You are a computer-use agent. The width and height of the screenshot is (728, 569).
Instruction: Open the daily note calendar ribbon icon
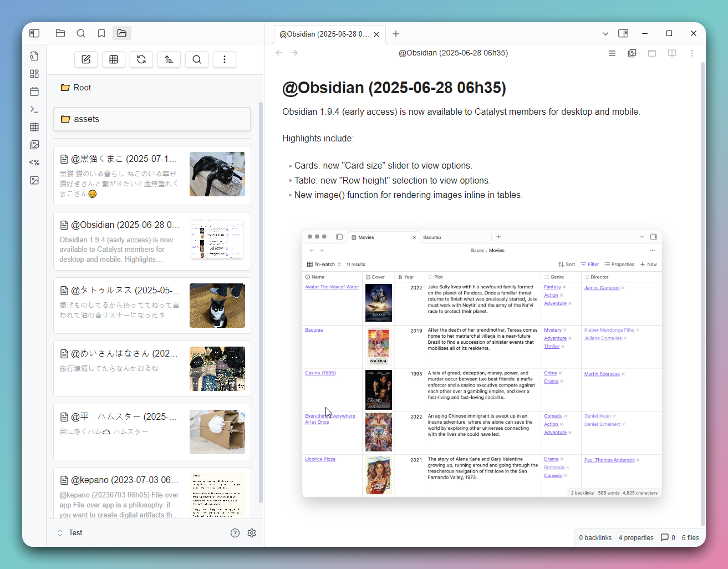[x=34, y=92]
